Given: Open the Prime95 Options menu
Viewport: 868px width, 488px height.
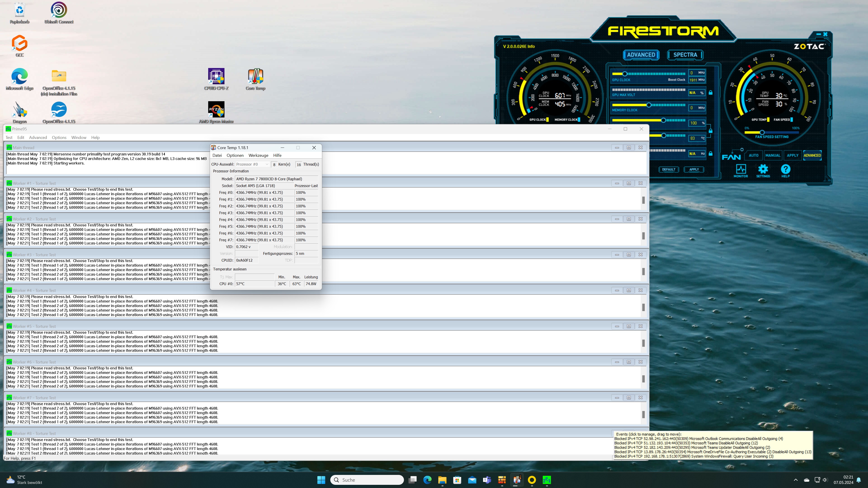Looking at the screenshot, I should tap(59, 137).
